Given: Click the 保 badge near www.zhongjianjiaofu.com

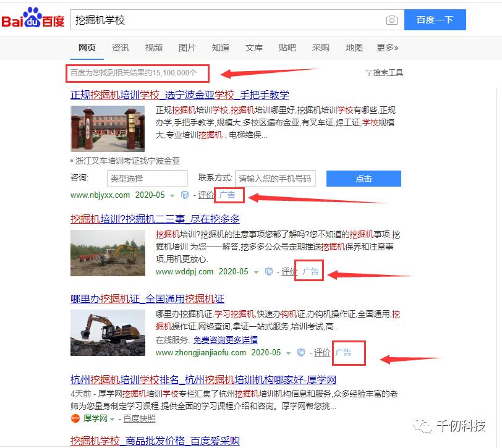Looking at the screenshot, I should coord(300,352).
